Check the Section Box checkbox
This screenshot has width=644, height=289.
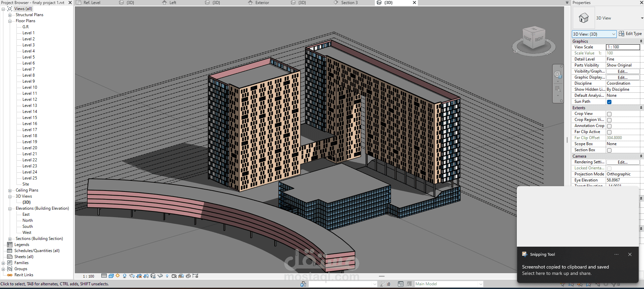(x=609, y=150)
